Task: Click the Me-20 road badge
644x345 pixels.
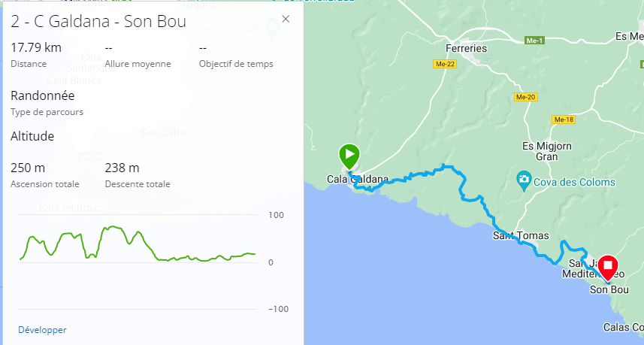Action: point(525,98)
